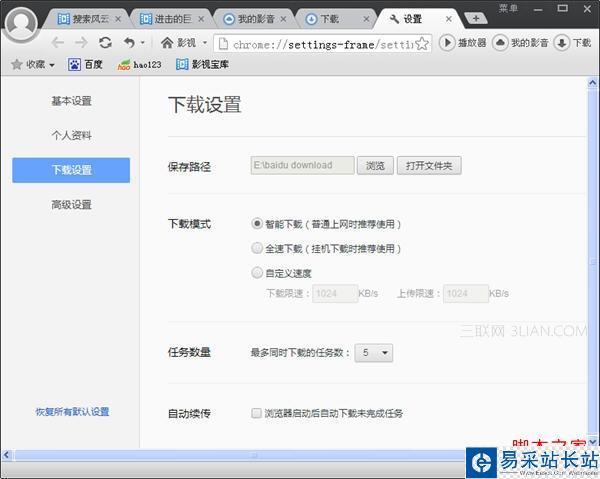Open the max simultaneous tasks dropdown
Image resolution: width=600 pixels, height=479 pixels.
(373, 353)
